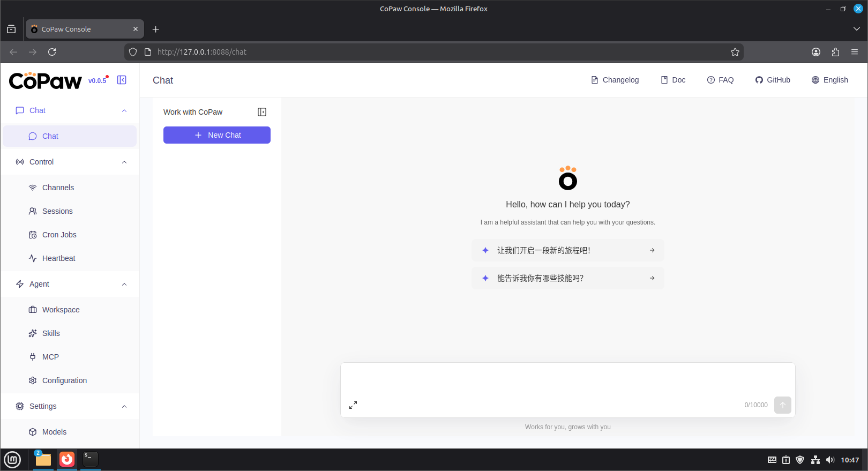The height and width of the screenshot is (471, 868).
Task: Open the English language selector
Action: [x=829, y=80]
